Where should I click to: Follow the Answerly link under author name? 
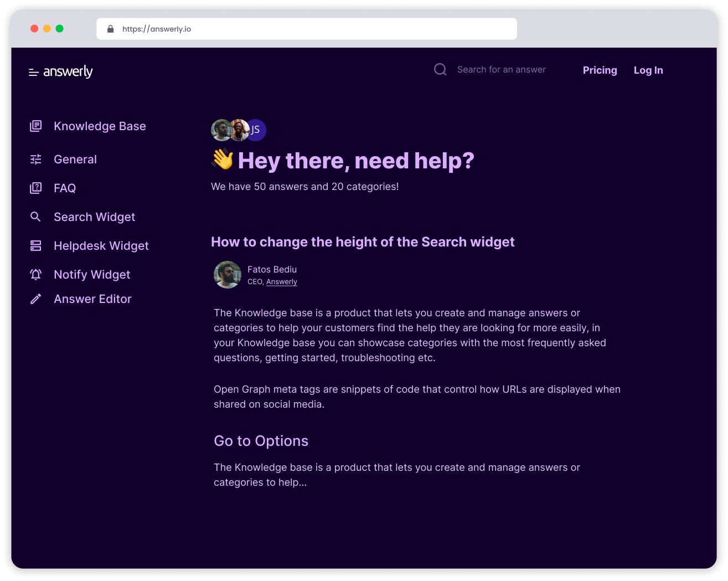pos(282,282)
